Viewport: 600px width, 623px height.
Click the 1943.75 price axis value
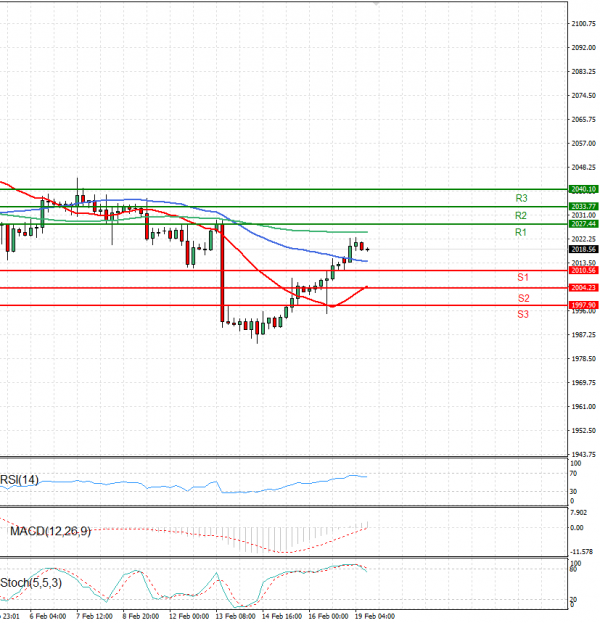(x=583, y=455)
